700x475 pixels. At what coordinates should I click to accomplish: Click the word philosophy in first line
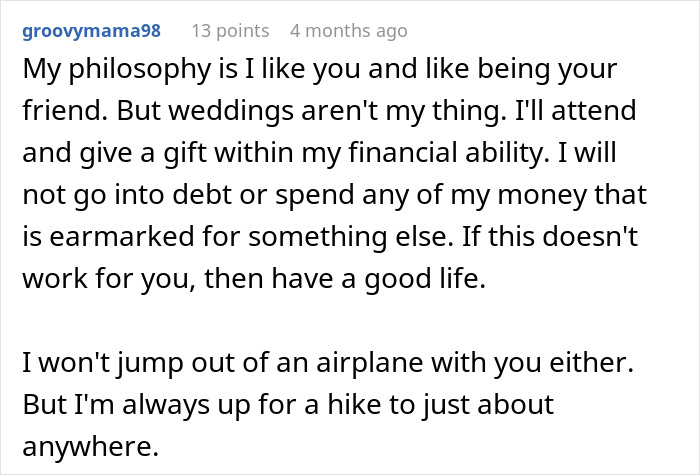coord(139,70)
